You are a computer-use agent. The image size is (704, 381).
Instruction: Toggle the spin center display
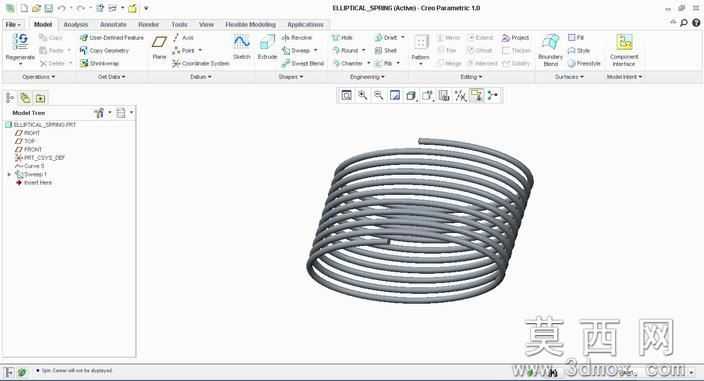tap(493, 95)
